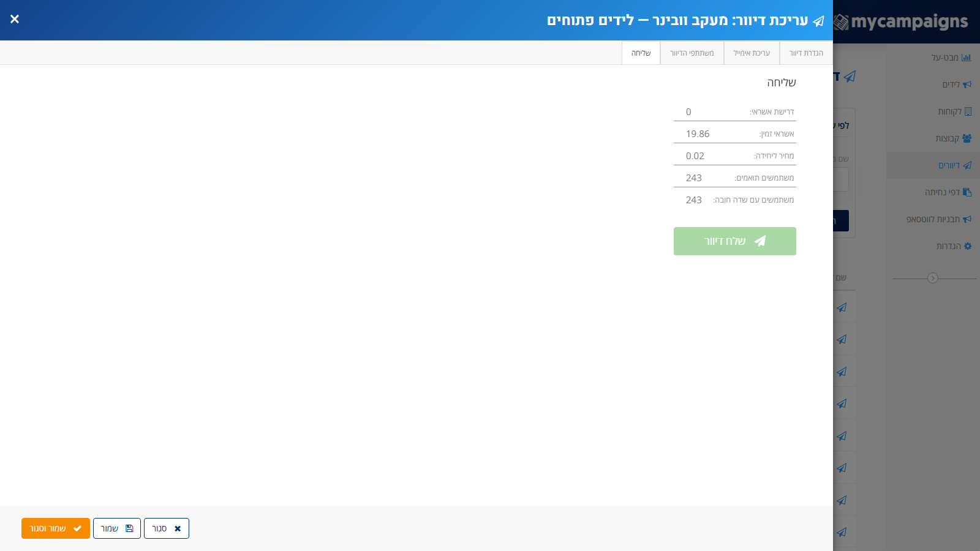Click the X icon in סגור button

[x=178, y=528]
